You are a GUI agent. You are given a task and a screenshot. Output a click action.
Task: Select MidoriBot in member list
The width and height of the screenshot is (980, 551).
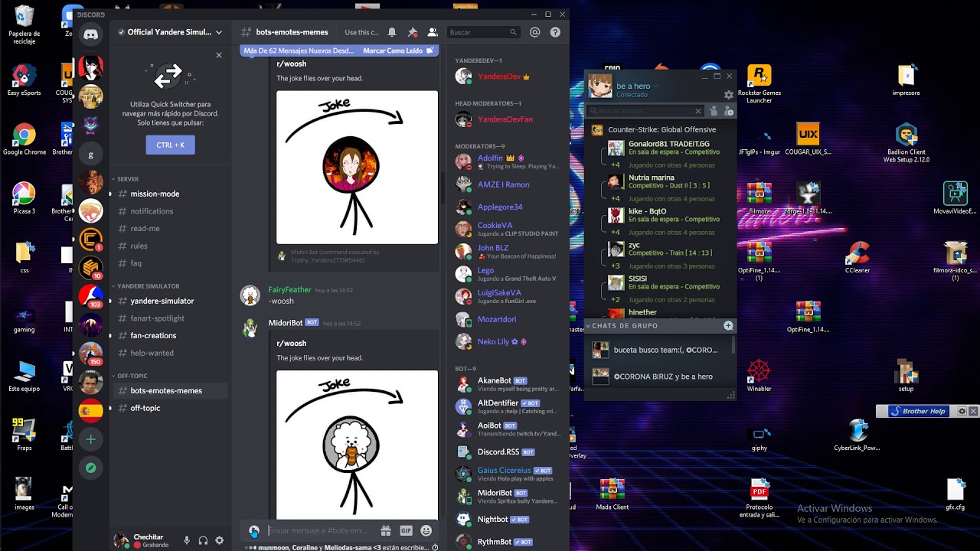(505, 497)
